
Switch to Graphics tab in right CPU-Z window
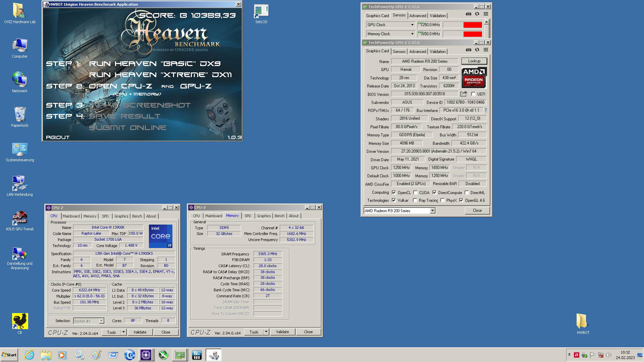[264, 216]
